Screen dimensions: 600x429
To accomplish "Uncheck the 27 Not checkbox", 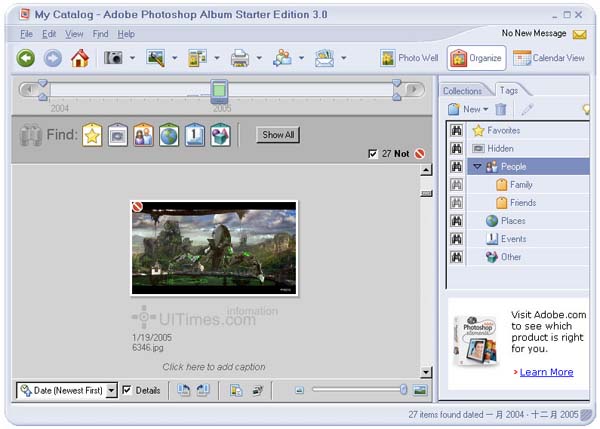I will point(372,154).
